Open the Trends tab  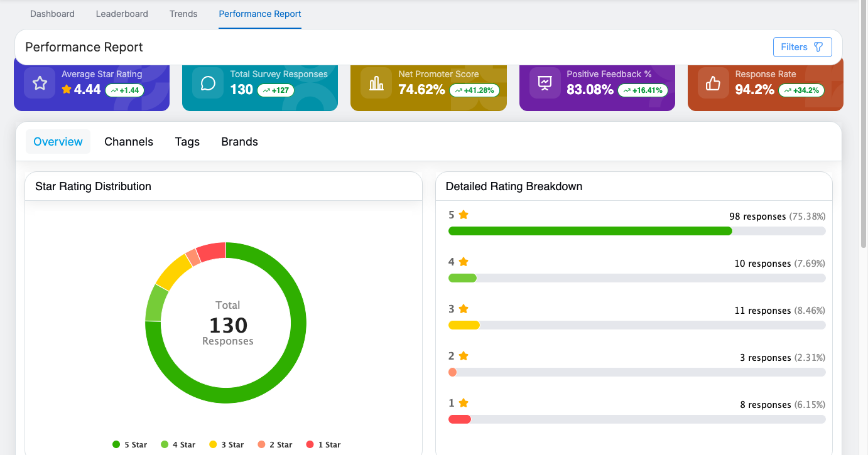[x=183, y=14]
